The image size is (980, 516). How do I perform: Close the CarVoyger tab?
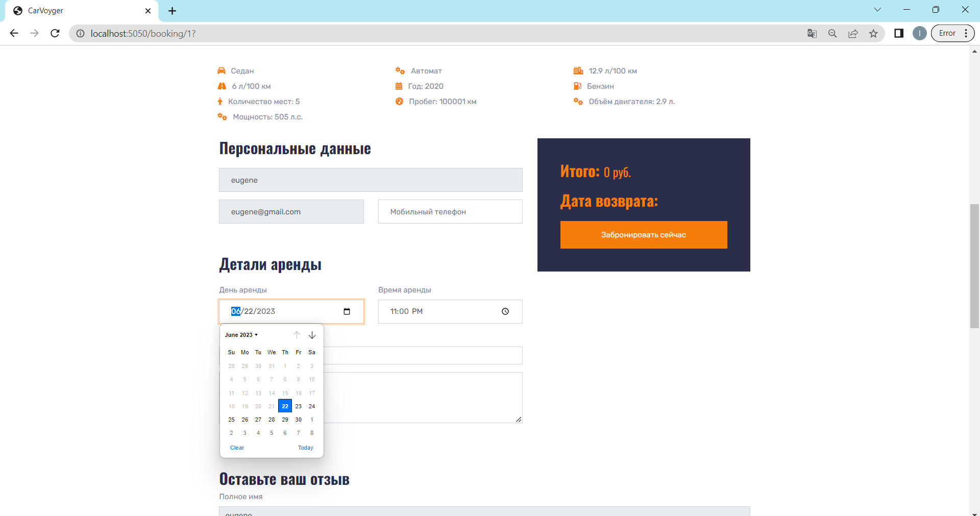[148, 11]
